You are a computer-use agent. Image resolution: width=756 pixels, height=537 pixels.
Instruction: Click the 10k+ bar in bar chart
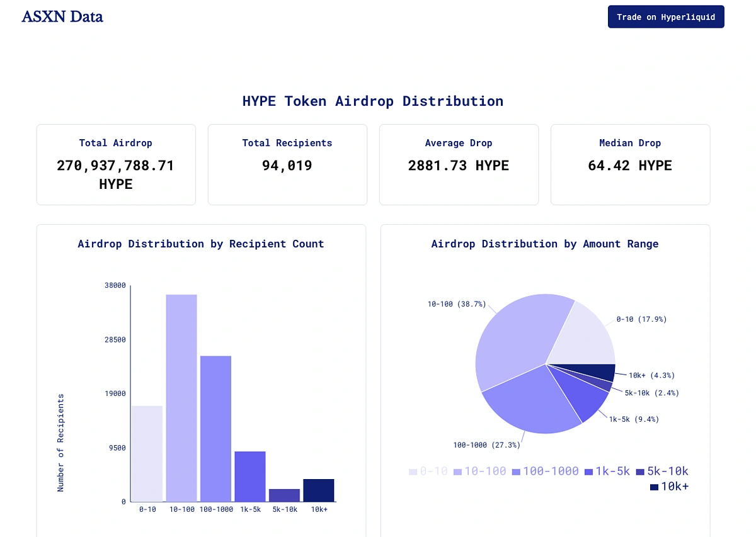point(318,490)
